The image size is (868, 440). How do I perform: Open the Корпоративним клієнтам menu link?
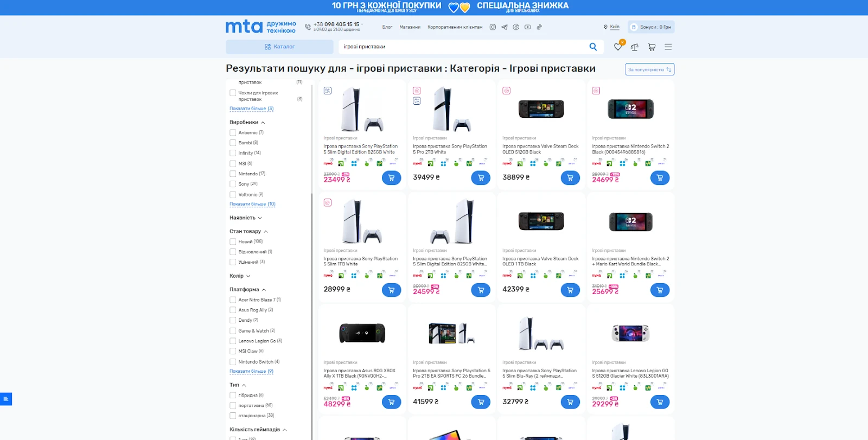pyautogui.click(x=455, y=27)
